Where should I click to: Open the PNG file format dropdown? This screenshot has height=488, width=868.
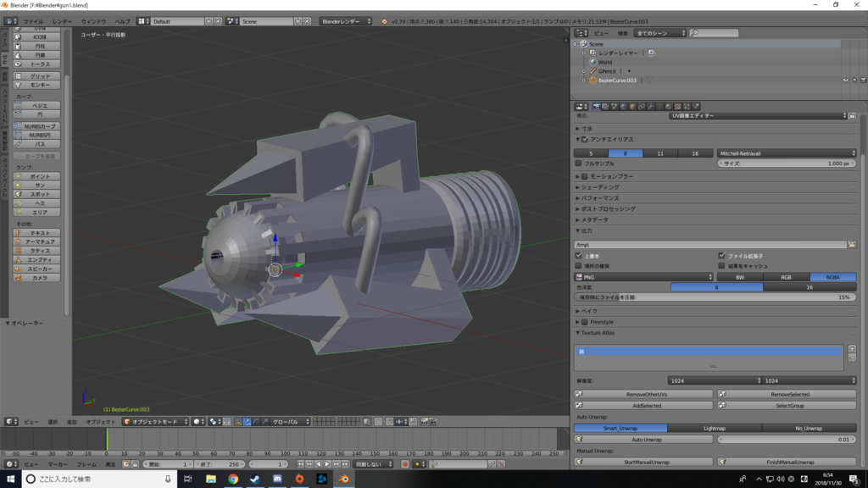(643, 277)
